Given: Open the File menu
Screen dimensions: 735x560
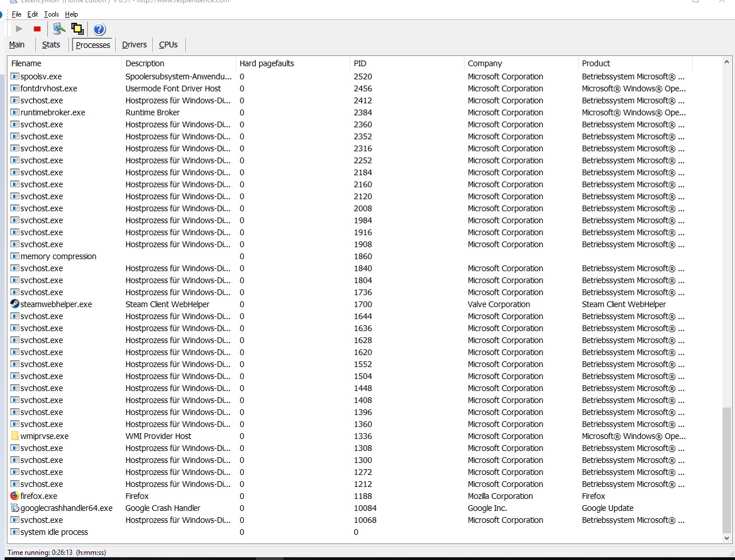Looking at the screenshot, I should (17, 14).
